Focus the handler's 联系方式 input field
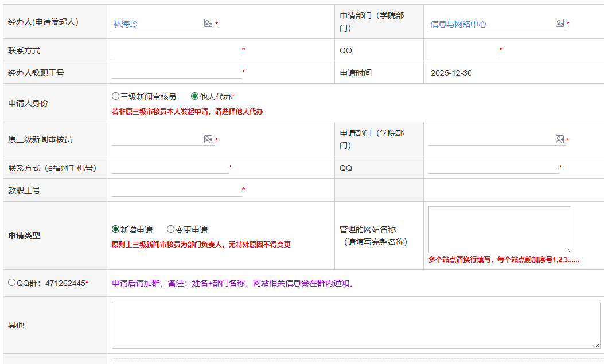The width and height of the screenshot is (604, 364). 177,50
